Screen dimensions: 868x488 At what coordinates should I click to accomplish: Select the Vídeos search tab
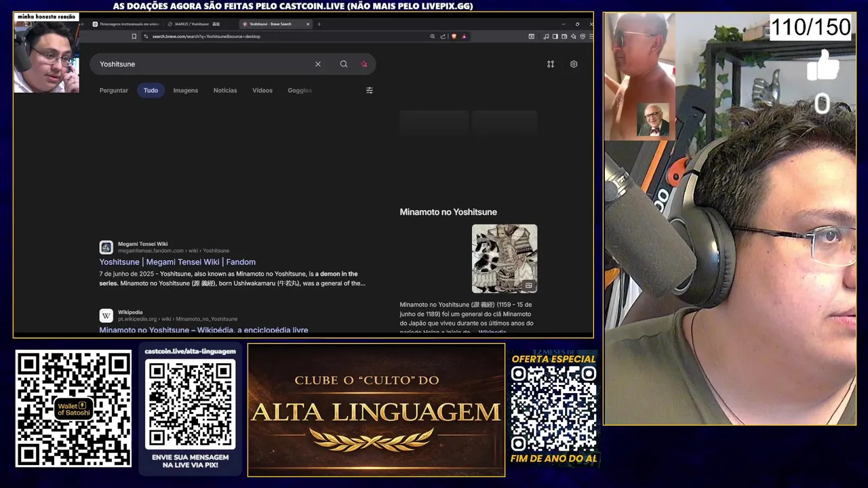[x=262, y=90]
